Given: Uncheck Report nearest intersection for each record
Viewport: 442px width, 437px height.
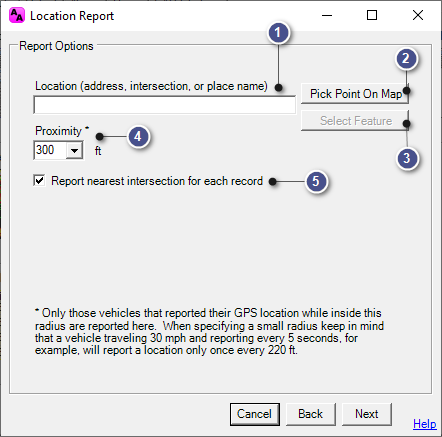Looking at the screenshot, I should 39,181.
